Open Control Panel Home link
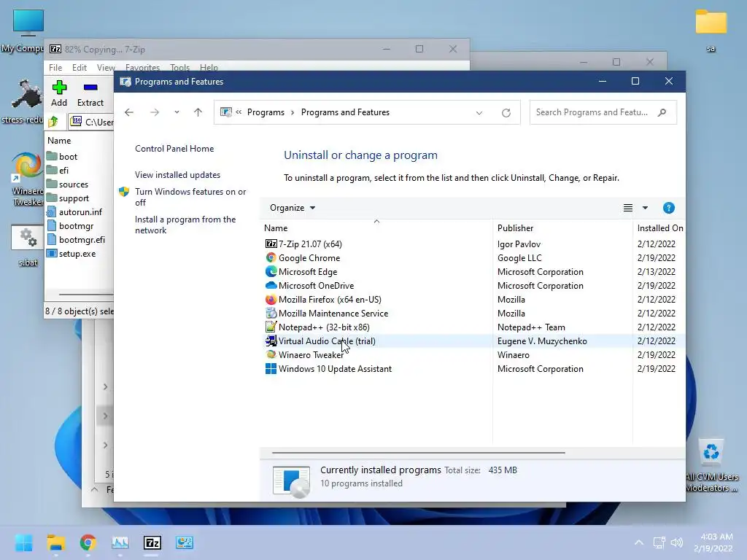This screenshot has width=747, height=560. pos(174,149)
